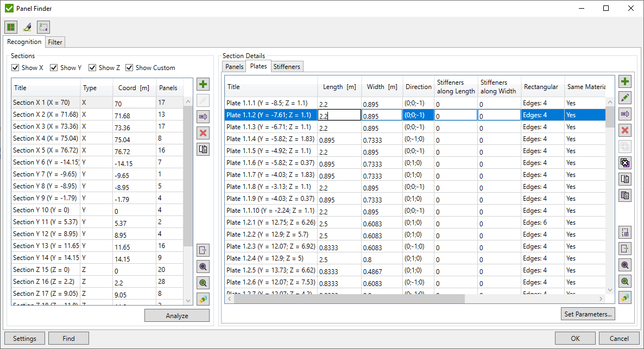Copy the selected plate via the clipboard icon

pyautogui.click(x=625, y=179)
